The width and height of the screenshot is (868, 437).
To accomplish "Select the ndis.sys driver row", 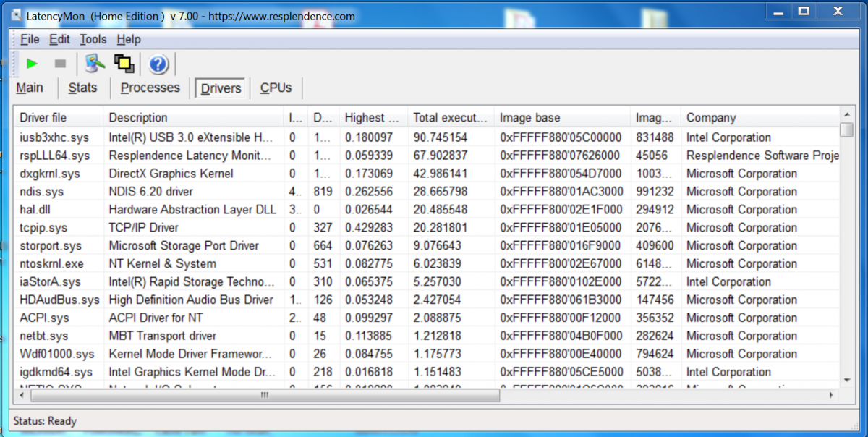I will click(427, 192).
